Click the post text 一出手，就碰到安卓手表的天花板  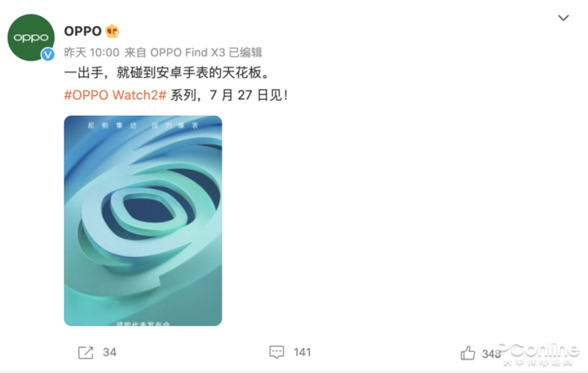point(166,73)
